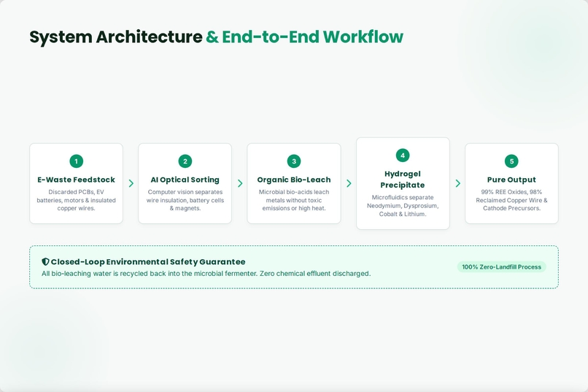This screenshot has width=588, height=392.
Task: Click 'Closed-Loop Environmental Safety Guarantee' heading
Action: [148, 262]
